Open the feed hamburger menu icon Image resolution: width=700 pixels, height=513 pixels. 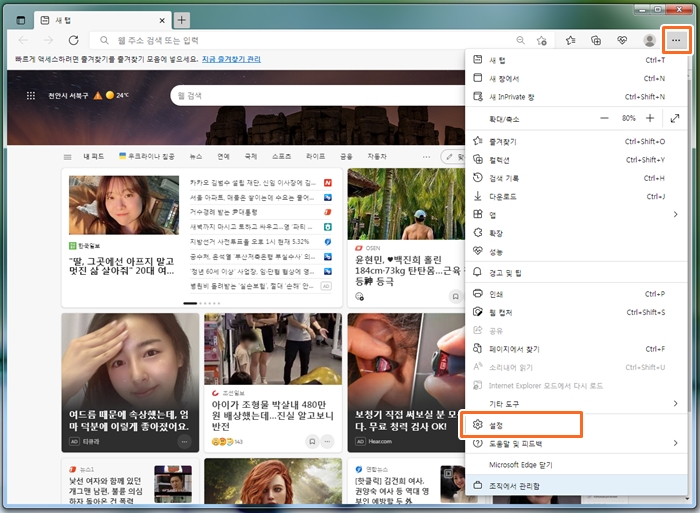coord(67,157)
